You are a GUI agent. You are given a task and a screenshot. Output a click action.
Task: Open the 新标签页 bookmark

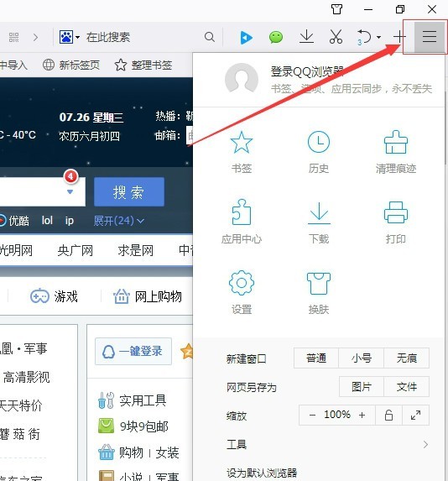point(71,65)
